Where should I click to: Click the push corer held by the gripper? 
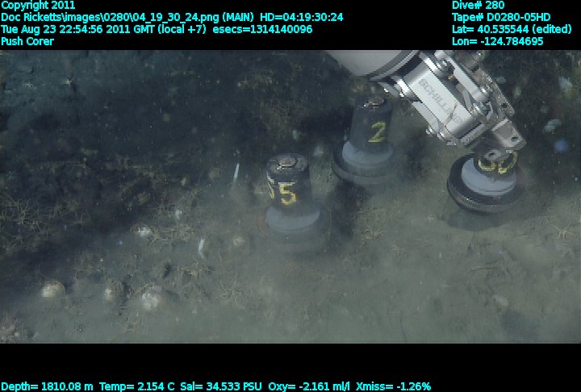click(x=488, y=181)
